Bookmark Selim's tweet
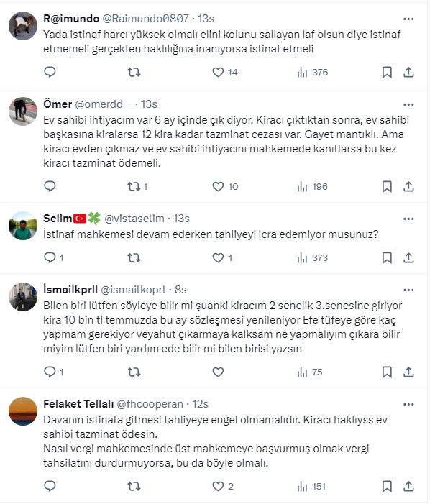 tap(387, 257)
